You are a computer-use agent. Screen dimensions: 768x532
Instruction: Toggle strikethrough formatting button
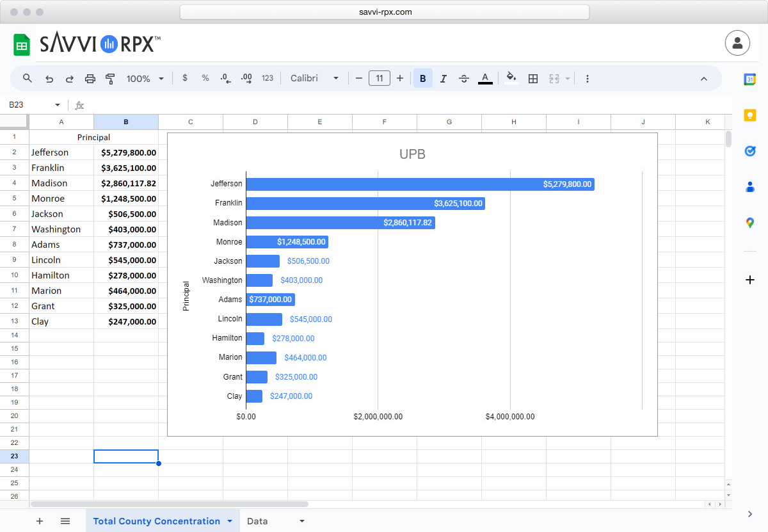click(464, 78)
